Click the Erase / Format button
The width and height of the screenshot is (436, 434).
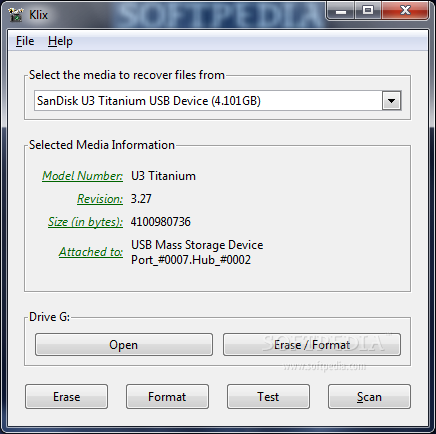(x=312, y=345)
